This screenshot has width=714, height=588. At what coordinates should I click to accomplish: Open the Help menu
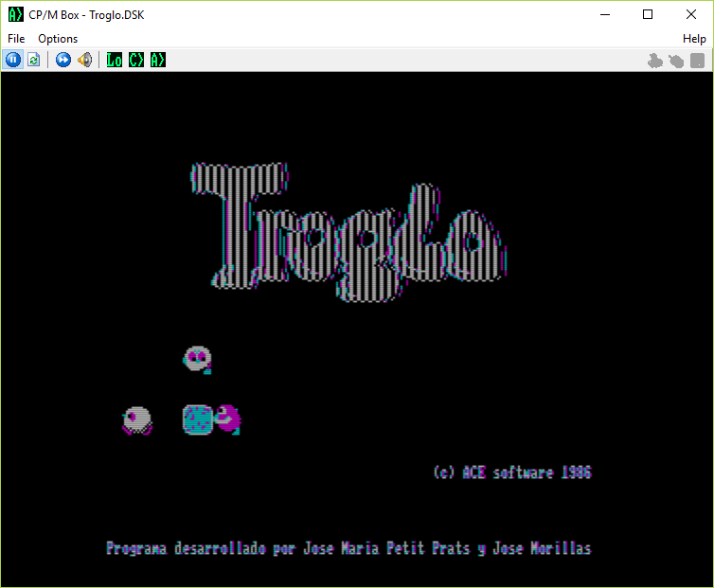coord(694,39)
